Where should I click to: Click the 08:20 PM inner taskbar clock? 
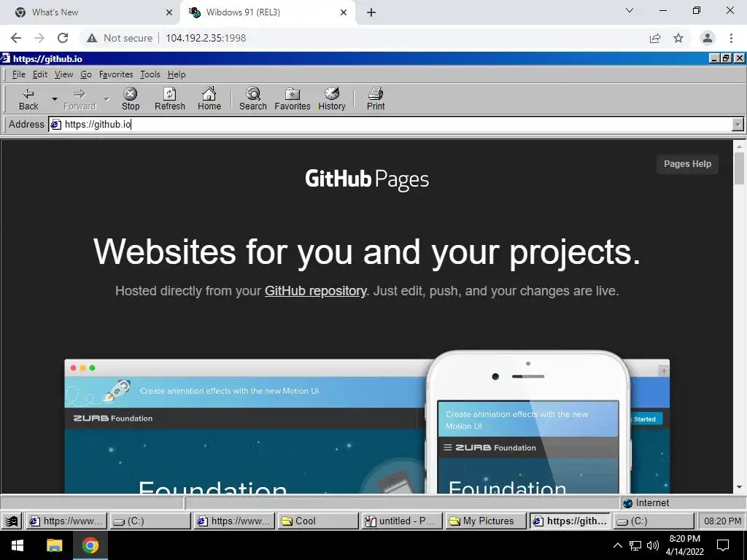click(722, 521)
